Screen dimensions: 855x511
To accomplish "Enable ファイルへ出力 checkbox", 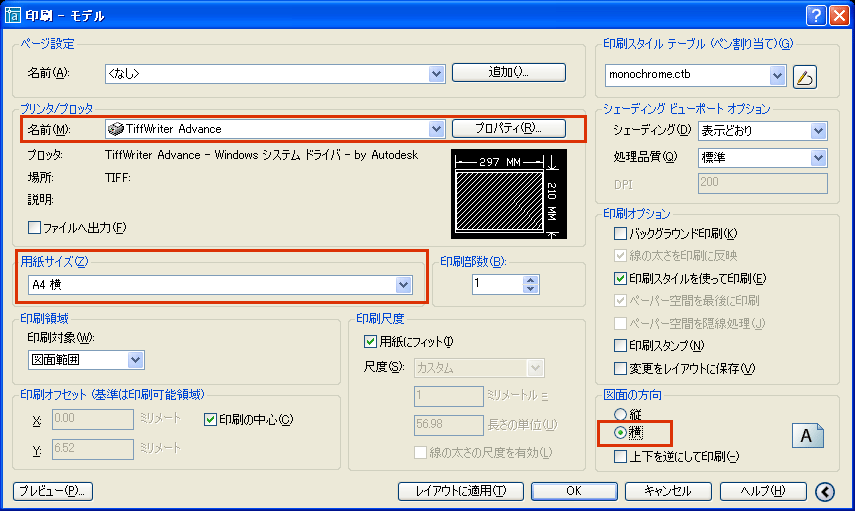I will click(x=34, y=227).
